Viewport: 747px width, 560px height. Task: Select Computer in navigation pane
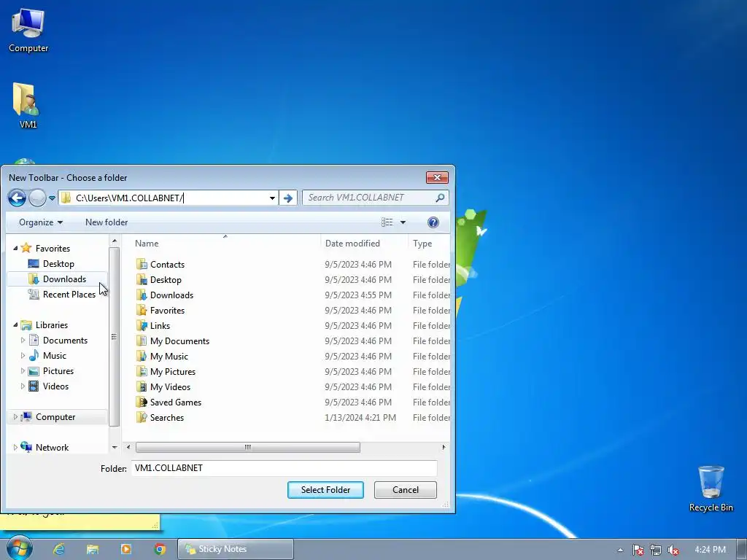tap(55, 416)
